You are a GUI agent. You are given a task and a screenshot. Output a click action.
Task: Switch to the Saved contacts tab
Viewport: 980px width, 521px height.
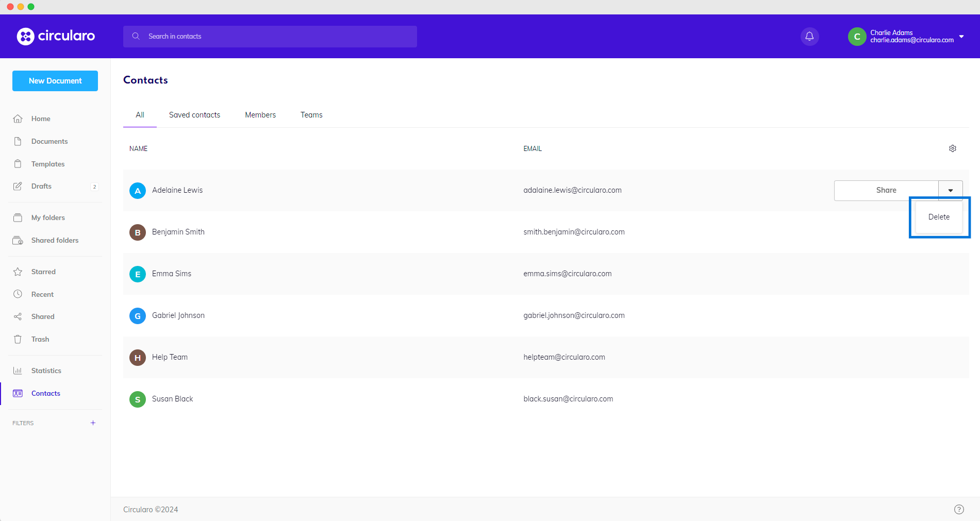click(194, 115)
